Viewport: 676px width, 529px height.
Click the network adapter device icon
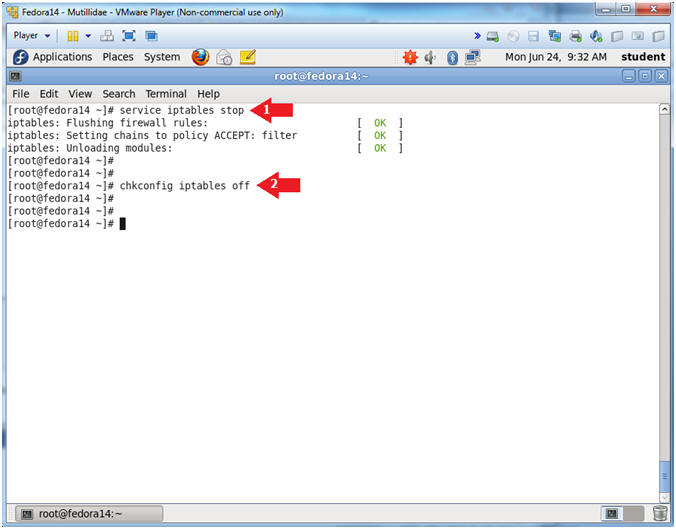tap(554, 36)
